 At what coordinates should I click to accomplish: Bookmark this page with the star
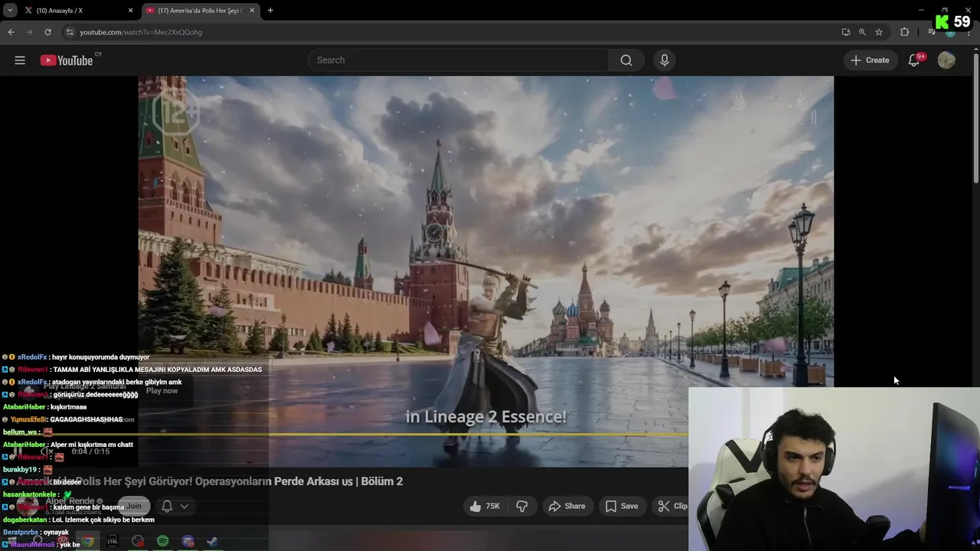coord(879,32)
